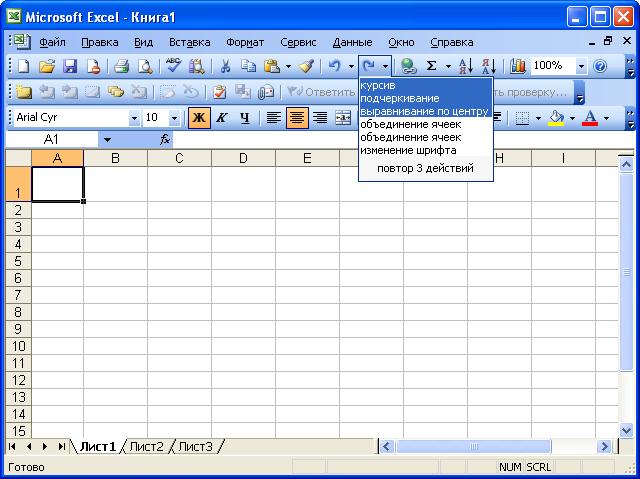Cut selection with scissors icon

coord(225,66)
